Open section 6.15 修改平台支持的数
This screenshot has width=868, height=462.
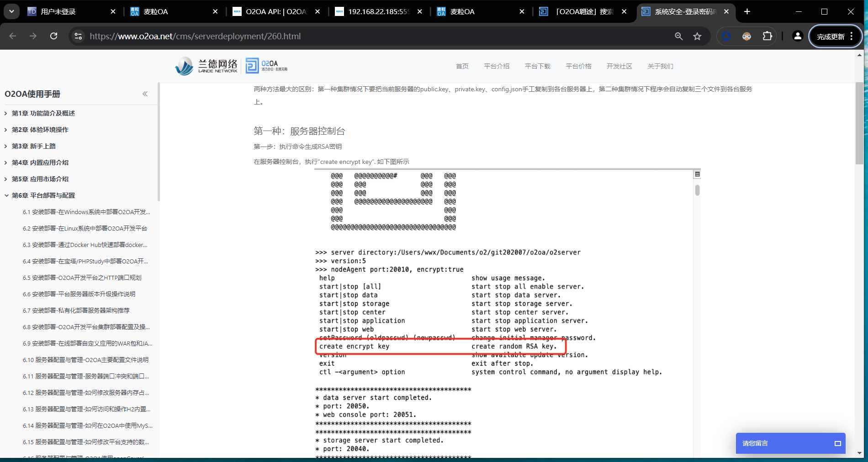click(86, 442)
